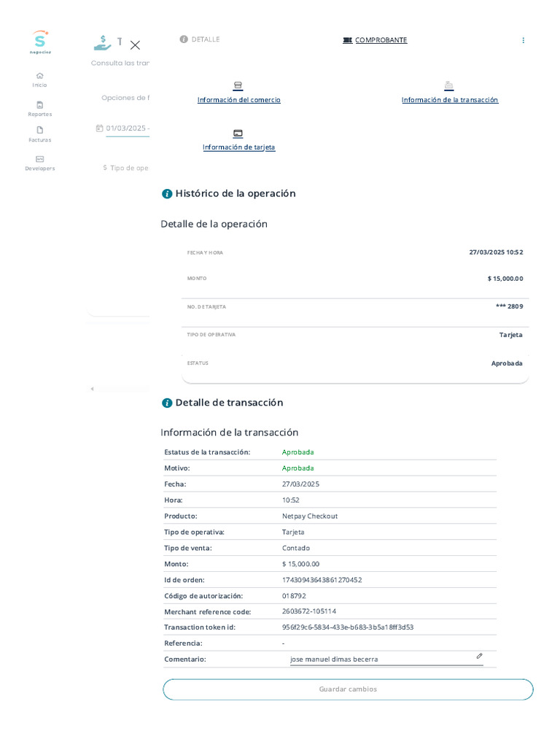Click the Hora value 10:52
Image resolution: width=560 pixels, height=747 pixels.
(x=290, y=500)
